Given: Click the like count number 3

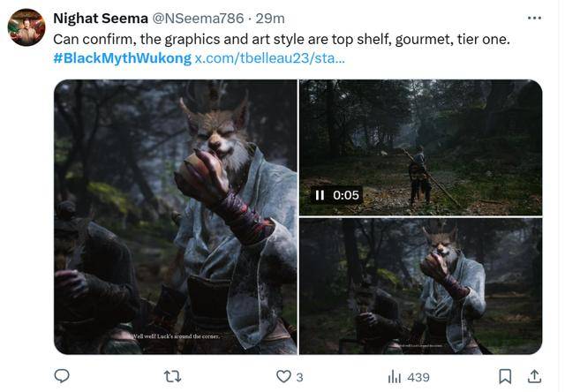Looking at the screenshot, I should pos(299,377).
